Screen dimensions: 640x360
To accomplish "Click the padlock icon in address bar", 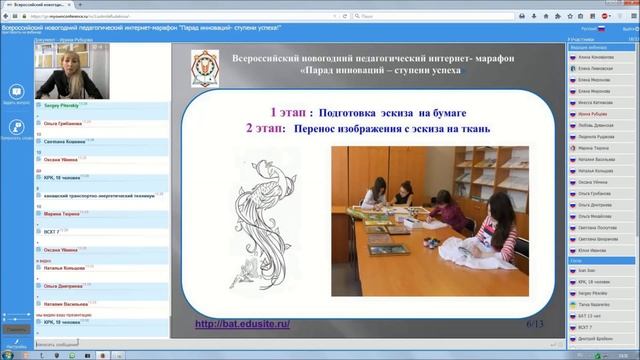I will [x=24, y=16].
